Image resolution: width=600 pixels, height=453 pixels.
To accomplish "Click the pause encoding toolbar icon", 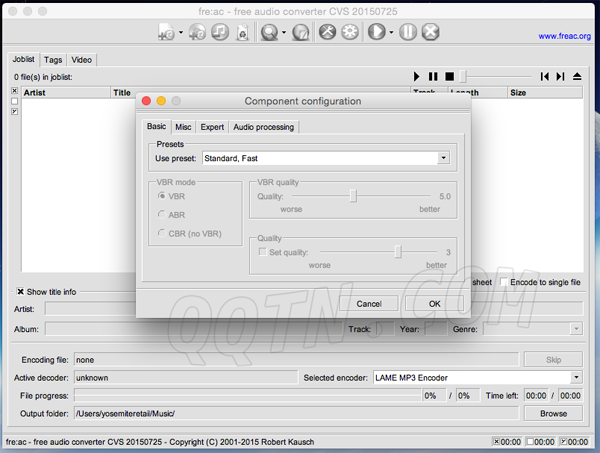I will pyautogui.click(x=408, y=33).
